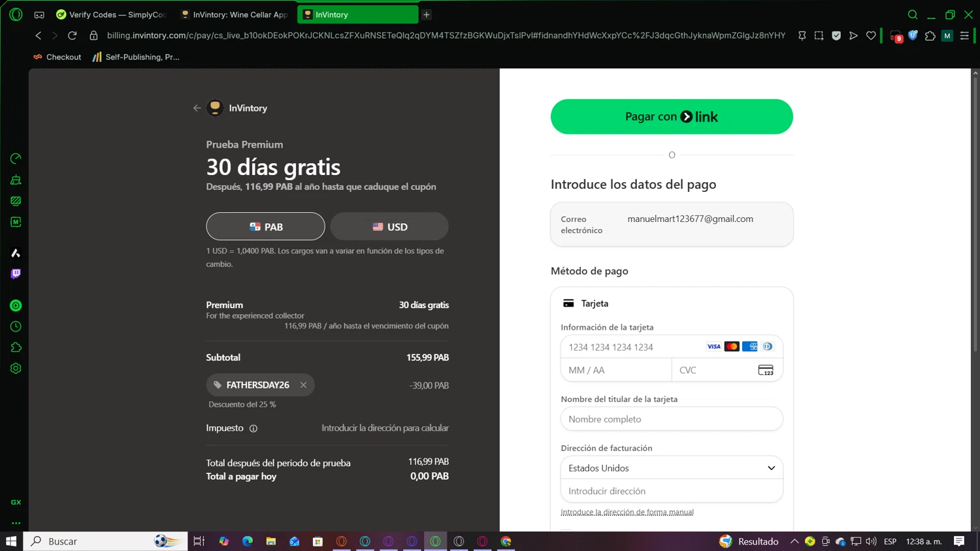
Task: Open History clock icon in the sidebar
Action: click(16, 326)
